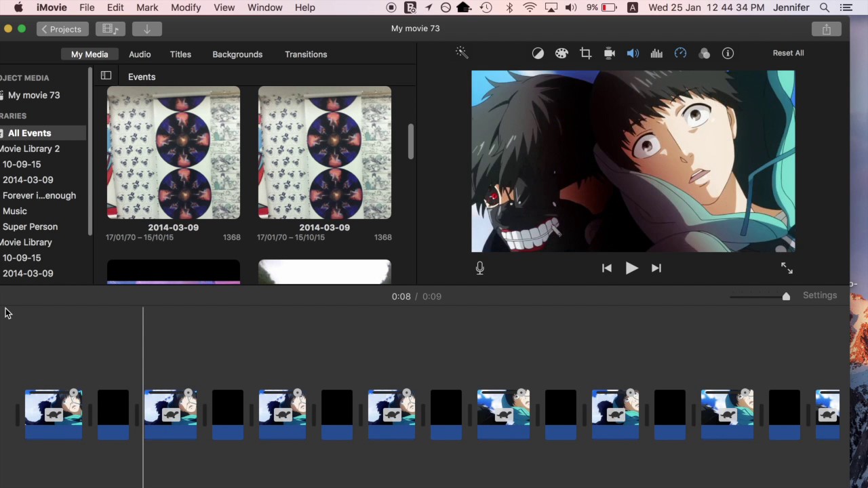The width and height of the screenshot is (868, 488).
Task: Open the Mark menu
Action: point(147,7)
